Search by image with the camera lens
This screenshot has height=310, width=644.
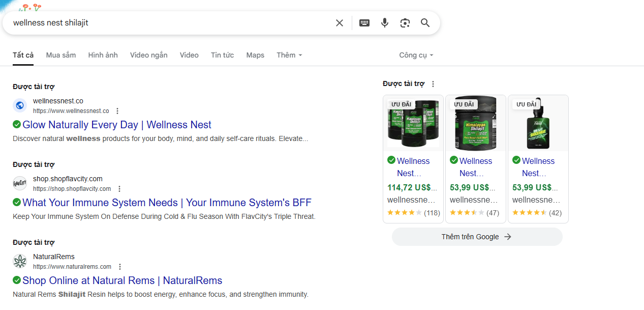coord(405,23)
